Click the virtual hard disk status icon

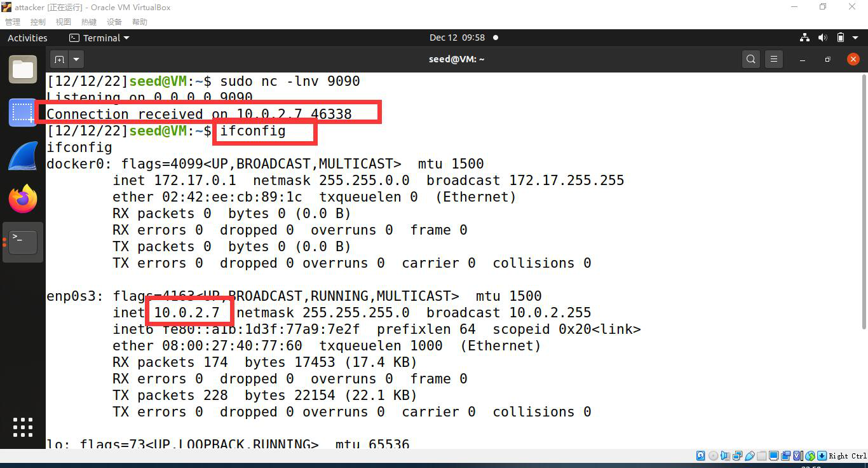tap(700, 456)
